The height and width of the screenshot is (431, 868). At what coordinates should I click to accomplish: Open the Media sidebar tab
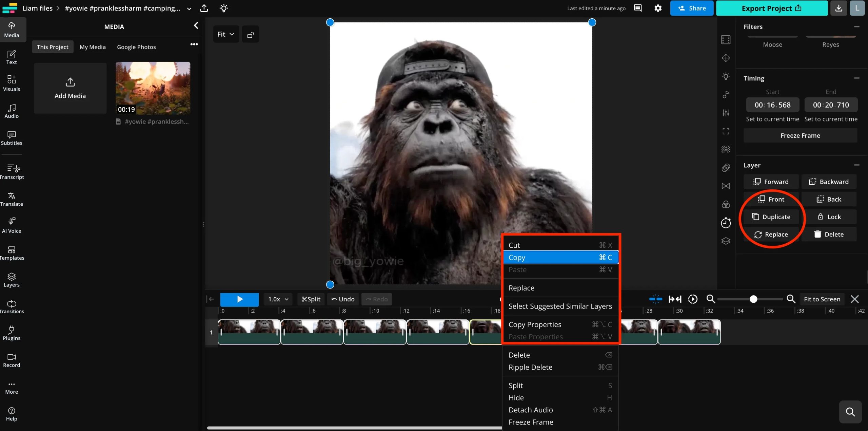(12, 30)
